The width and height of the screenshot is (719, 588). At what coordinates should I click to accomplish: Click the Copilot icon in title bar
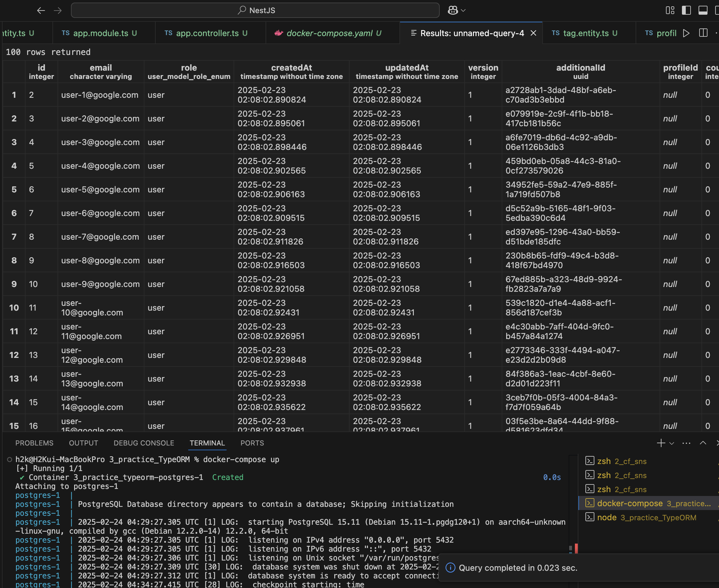click(x=452, y=10)
